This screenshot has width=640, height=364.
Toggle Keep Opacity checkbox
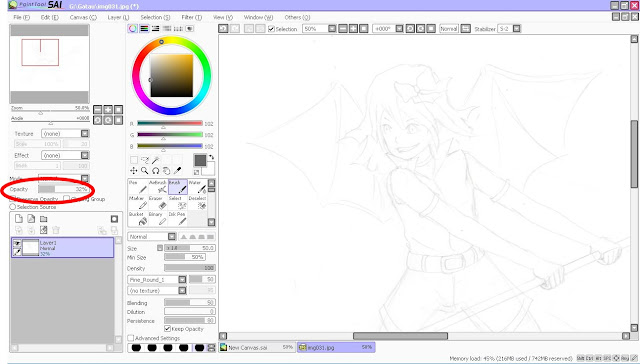point(167,328)
